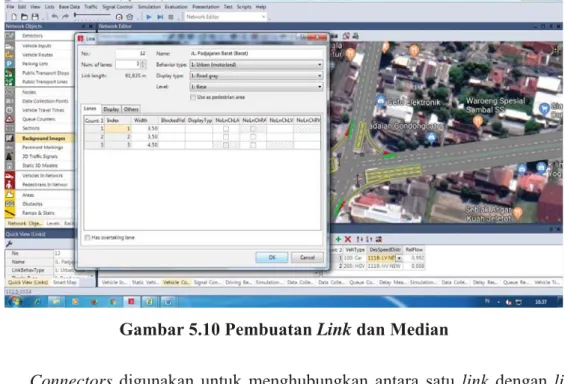Select Parking Lots P icon
This screenshot has width=565, height=384.
[9, 64]
